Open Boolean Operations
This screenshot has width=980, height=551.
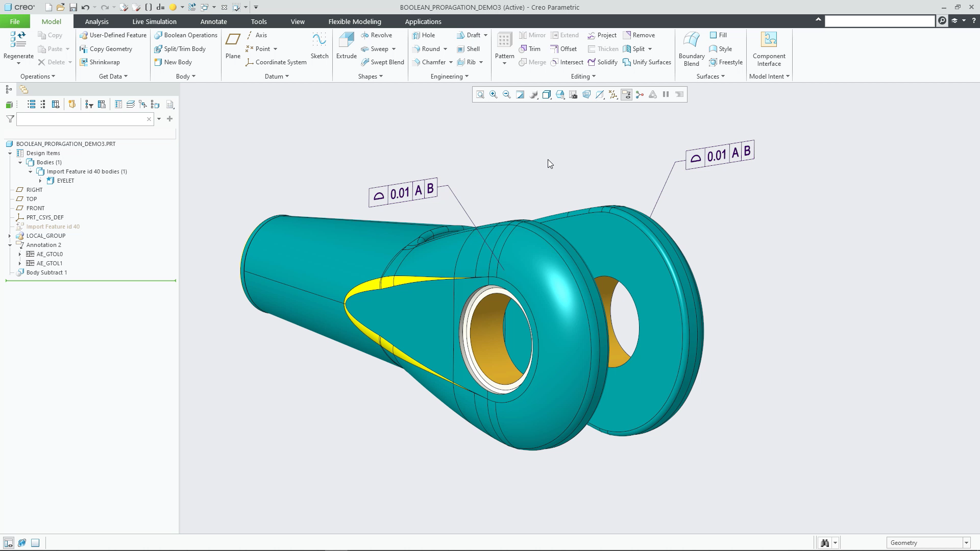tap(186, 35)
